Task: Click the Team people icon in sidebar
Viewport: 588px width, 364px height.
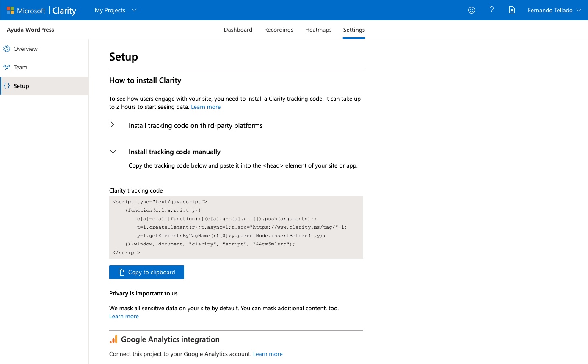Action: (7, 67)
